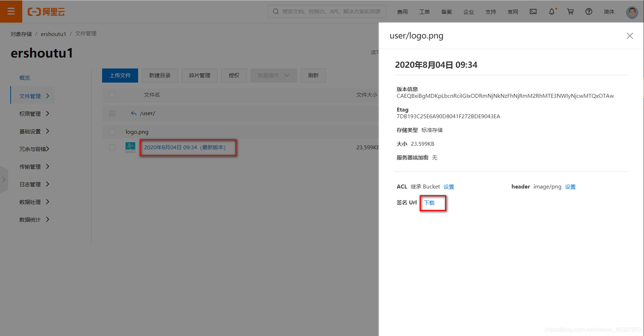
Task: Expand the 传输管理 sidebar chevron
Action: click(x=48, y=167)
